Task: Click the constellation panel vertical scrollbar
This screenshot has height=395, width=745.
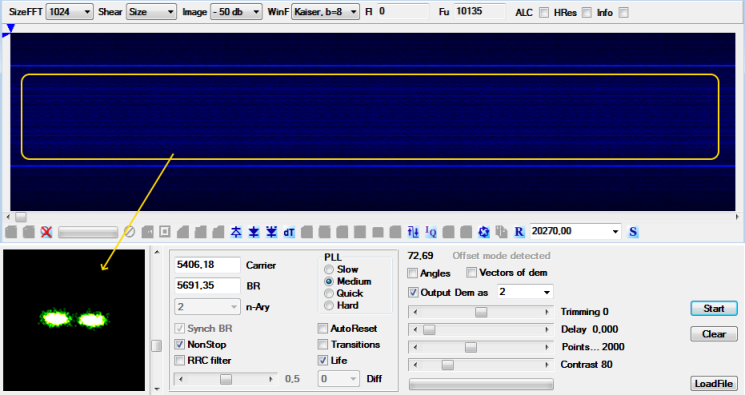Action: tap(156, 320)
